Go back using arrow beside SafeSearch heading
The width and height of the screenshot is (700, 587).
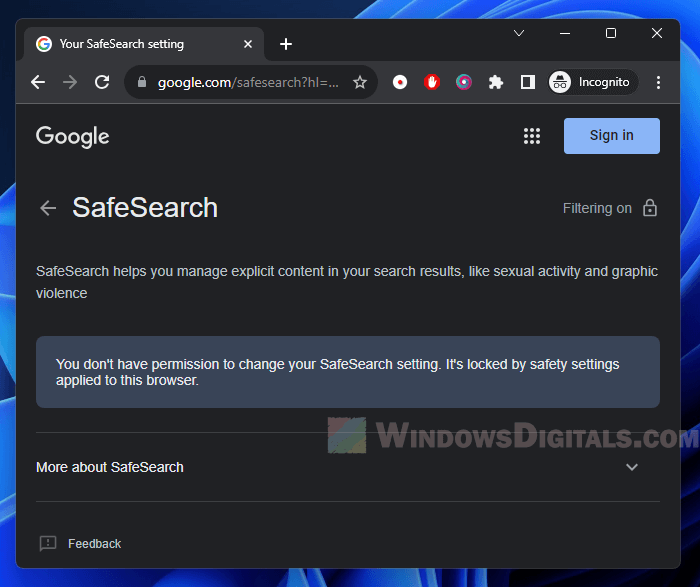[48, 208]
